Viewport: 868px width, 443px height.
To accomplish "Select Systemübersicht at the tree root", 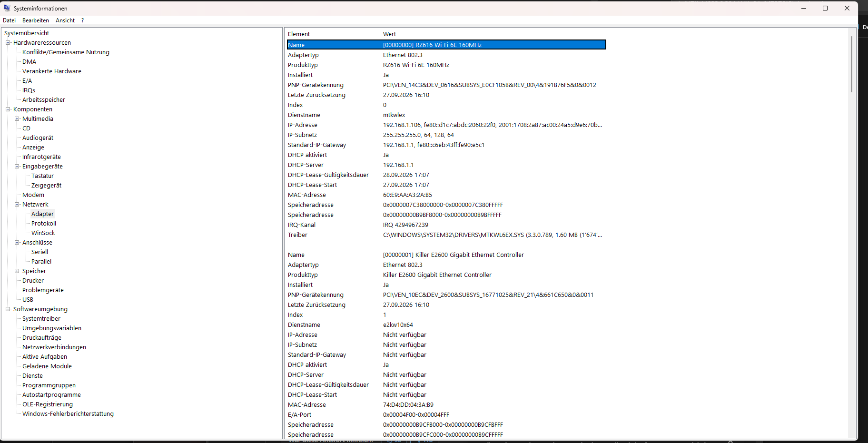I will pyautogui.click(x=27, y=33).
